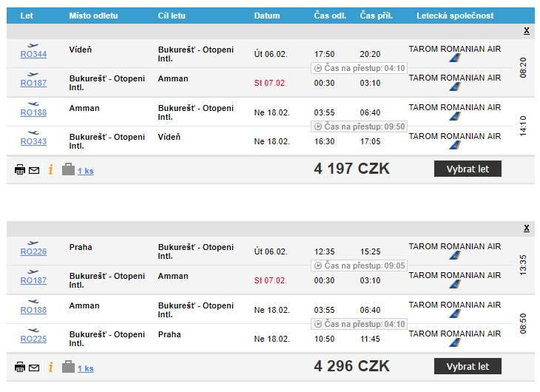
Task: Close the second flight offer with X
Action: point(526,228)
